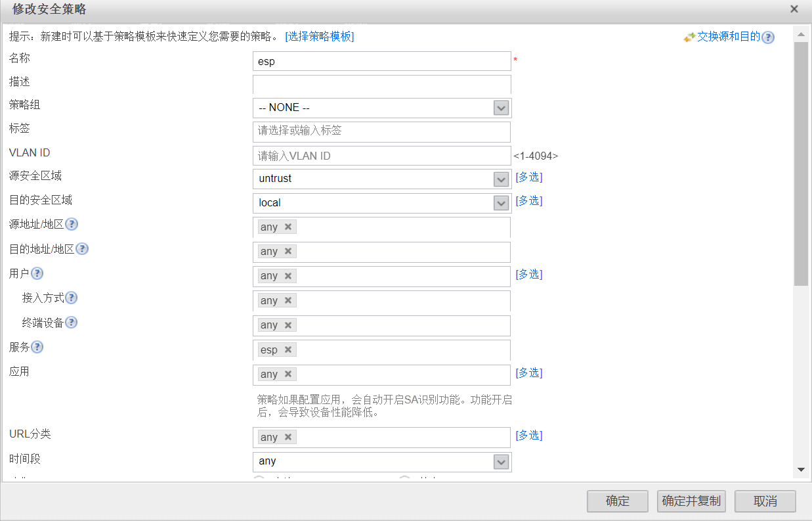
Task: Click 多选 link next to 应用
Action: pyautogui.click(x=529, y=373)
